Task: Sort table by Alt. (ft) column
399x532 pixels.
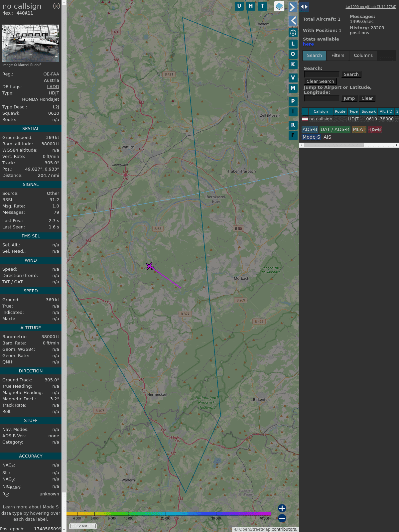Action: [386, 112]
